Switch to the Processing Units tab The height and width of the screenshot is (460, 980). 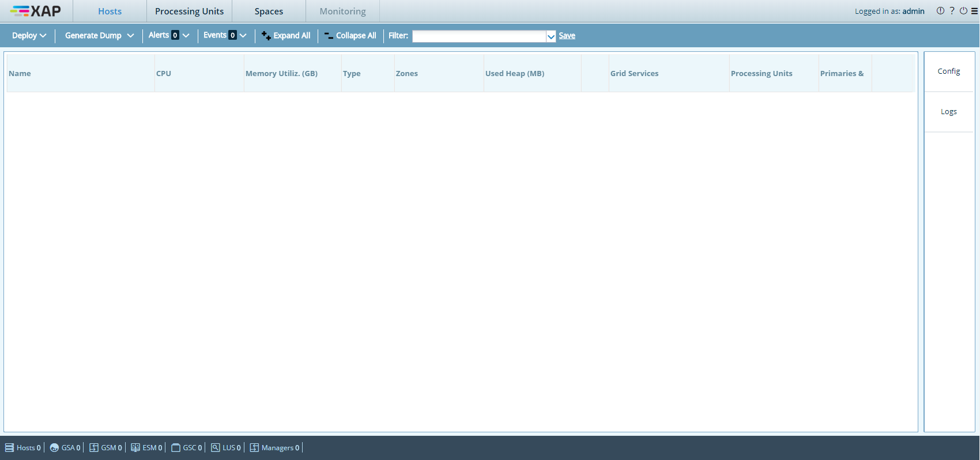189,12
